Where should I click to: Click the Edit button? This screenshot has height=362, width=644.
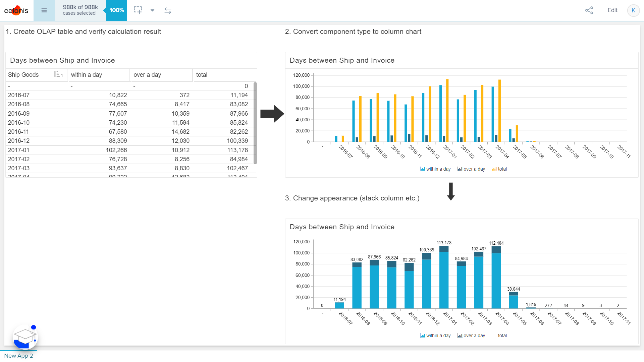[612, 10]
